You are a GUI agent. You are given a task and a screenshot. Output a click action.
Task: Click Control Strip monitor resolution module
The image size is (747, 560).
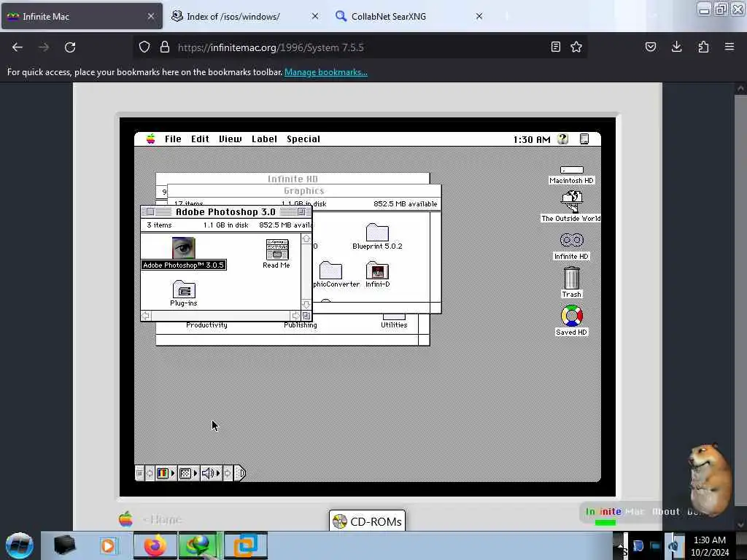(x=185, y=473)
